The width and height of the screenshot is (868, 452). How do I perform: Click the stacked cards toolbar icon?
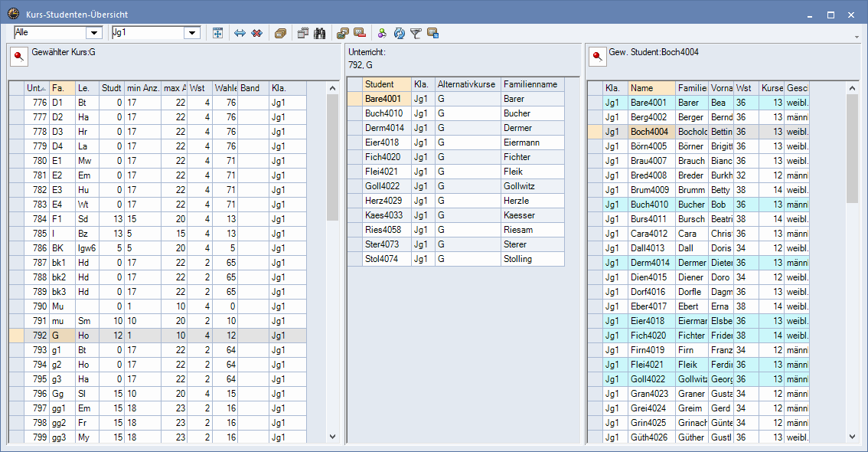point(280,33)
